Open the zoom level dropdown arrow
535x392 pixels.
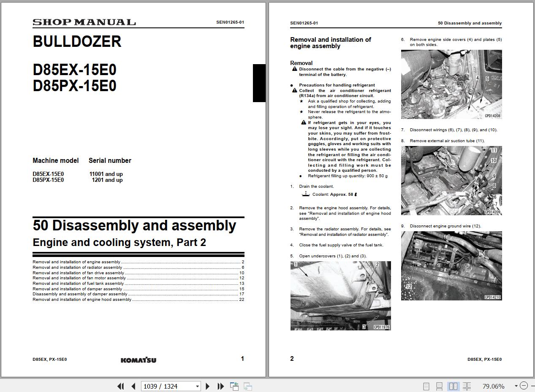point(516,386)
